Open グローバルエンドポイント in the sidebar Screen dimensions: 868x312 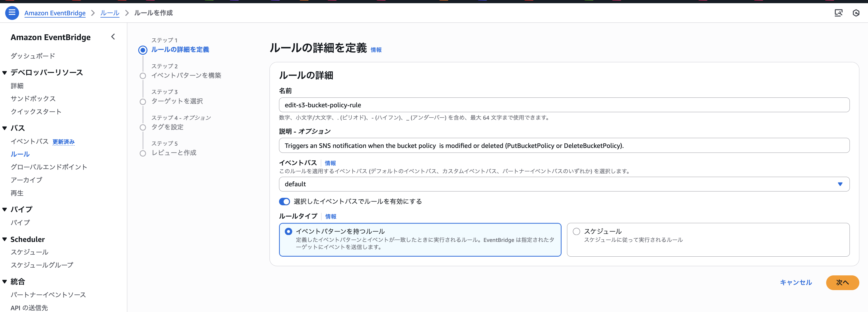point(49,167)
